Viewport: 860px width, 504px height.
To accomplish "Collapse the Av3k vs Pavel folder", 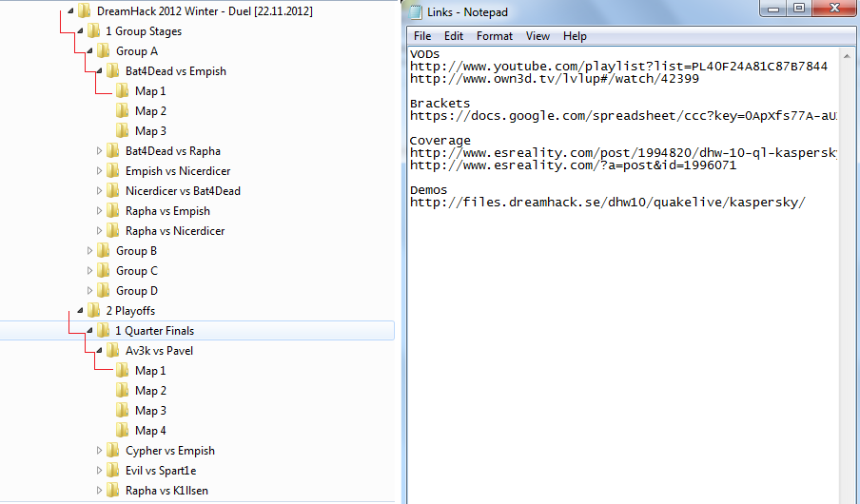I will click(100, 351).
